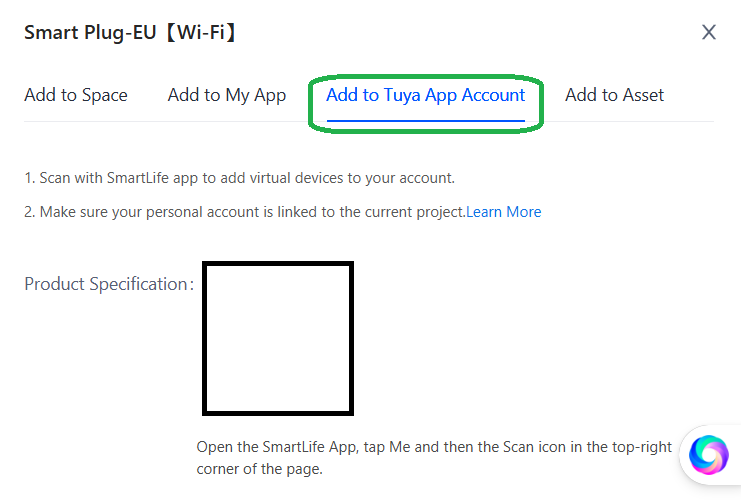
Task: Click the Product Specification label
Action: [x=106, y=284]
